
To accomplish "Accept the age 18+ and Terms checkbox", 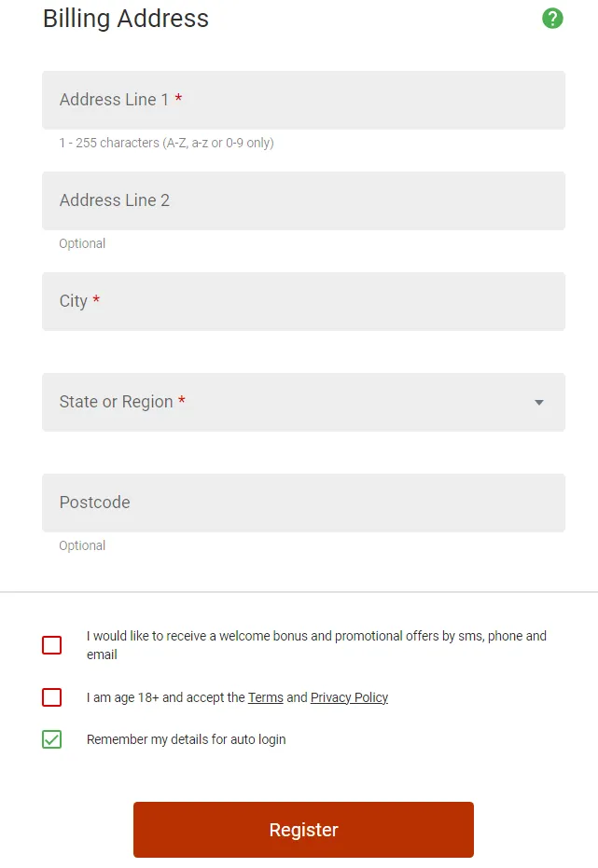I will point(52,696).
